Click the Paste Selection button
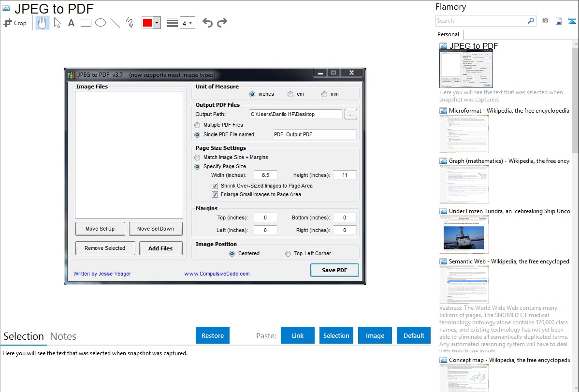The image size is (579, 392). click(336, 335)
